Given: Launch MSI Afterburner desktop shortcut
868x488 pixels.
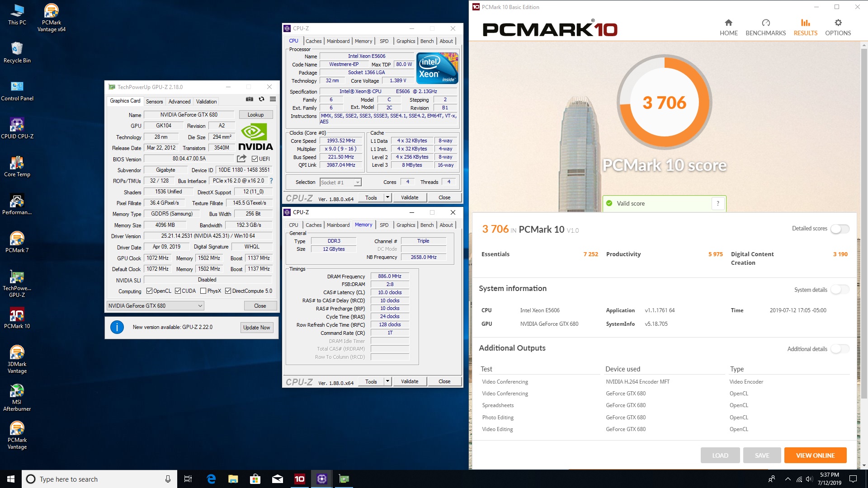Looking at the screenshot, I should (x=17, y=398).
